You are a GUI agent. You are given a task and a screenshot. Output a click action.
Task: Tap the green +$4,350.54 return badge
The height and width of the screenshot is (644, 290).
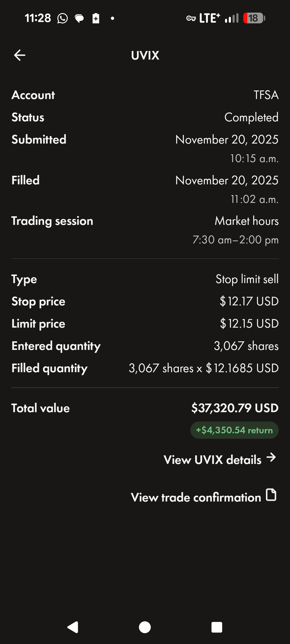pos(234,430)
